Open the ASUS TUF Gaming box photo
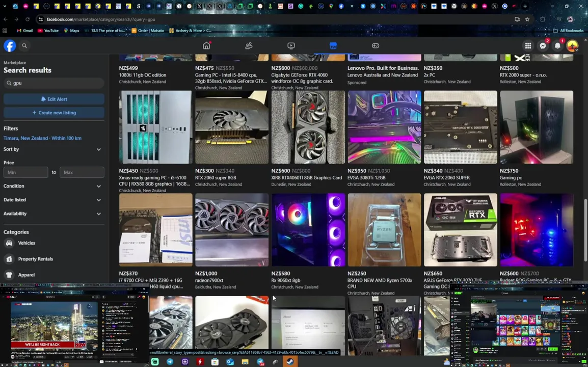588x367 pixels. pos(461,230)
